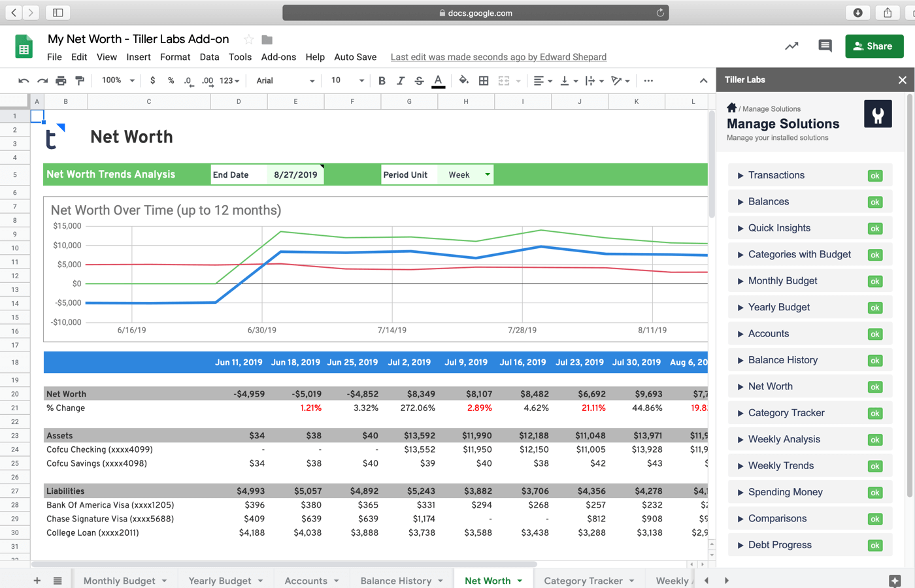The image size is (915, 588).
Task: Open the activity trend arrow icon
Action: pyautogui.click(x=791, y=46)
